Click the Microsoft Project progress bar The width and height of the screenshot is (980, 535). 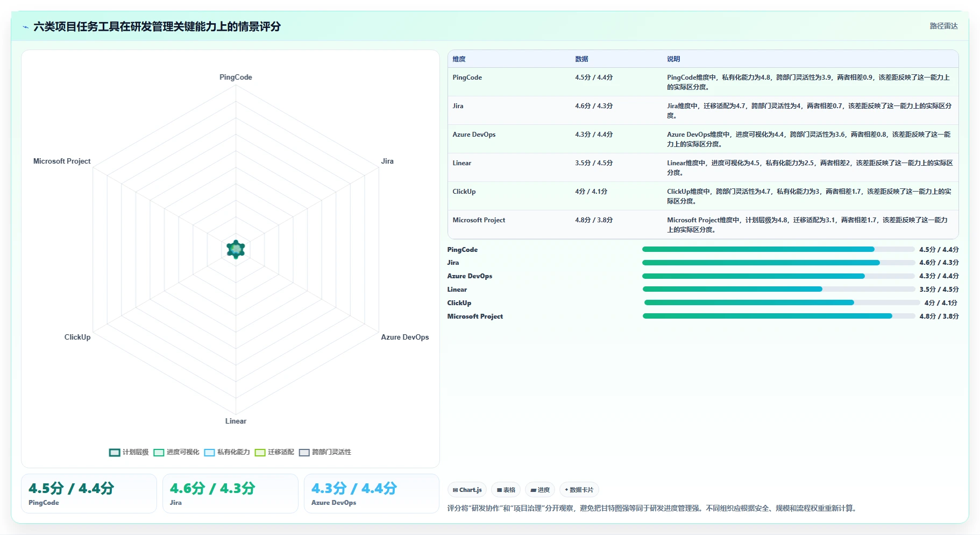(779, 316)
